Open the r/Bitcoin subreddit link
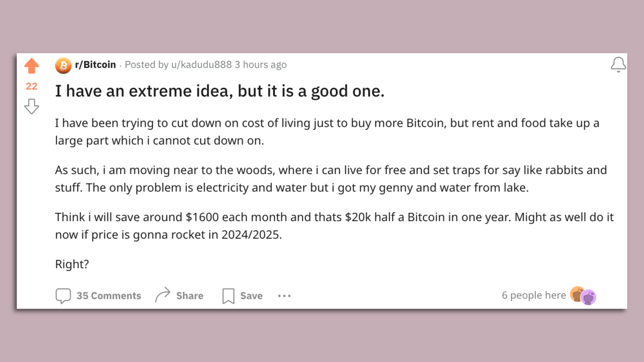This screenshot has width=644, height=362. [95, 65]
